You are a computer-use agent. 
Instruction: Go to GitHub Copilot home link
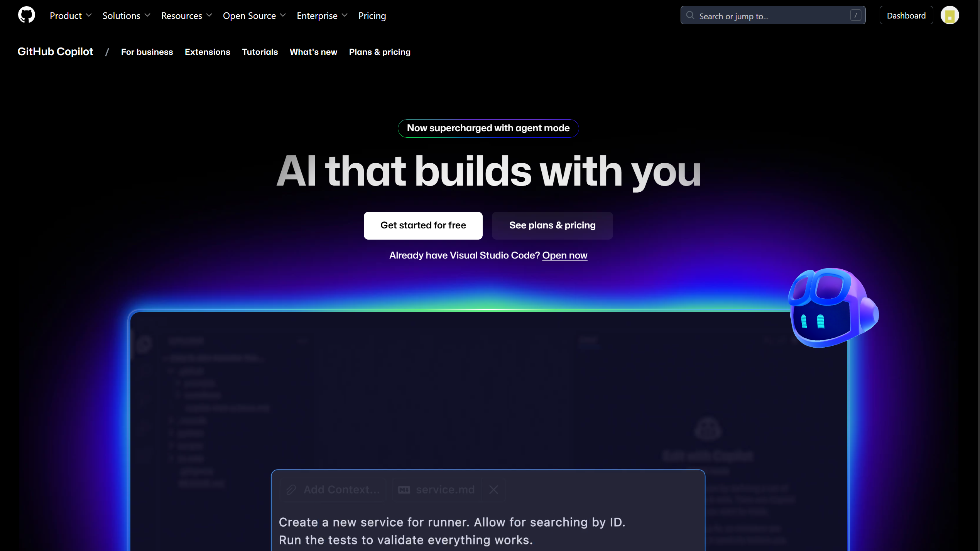coord(55,52)
